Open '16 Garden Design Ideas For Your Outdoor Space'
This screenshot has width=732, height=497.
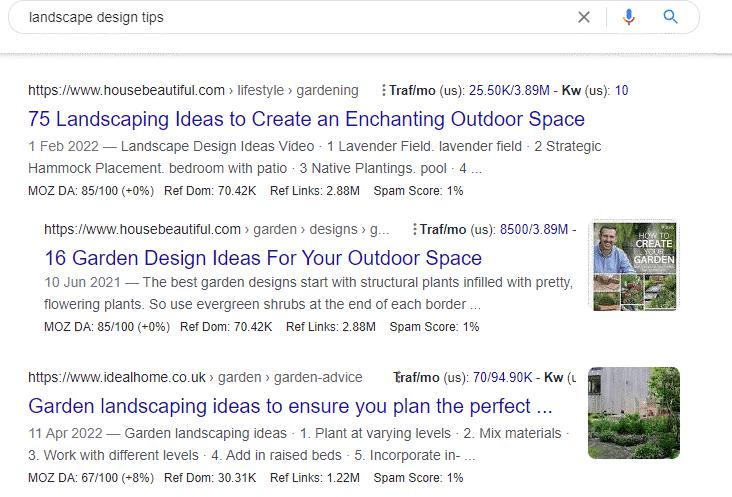(x=263, y=258)
